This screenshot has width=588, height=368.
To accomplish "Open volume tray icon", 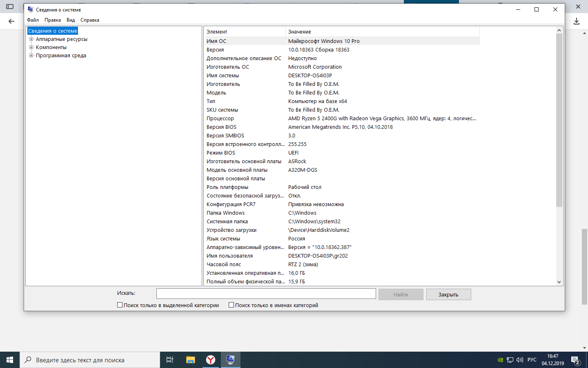I will [x=520, y=360].
